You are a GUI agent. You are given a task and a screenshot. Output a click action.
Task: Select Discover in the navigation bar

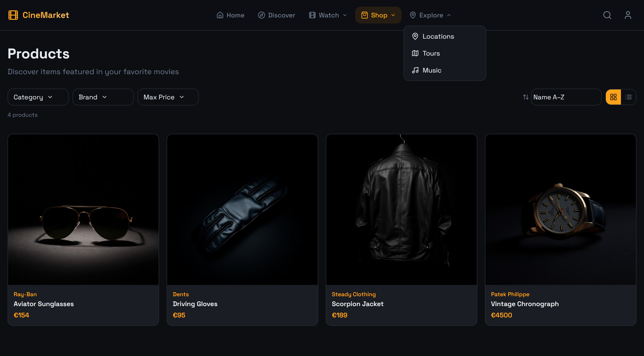pyautogui.click(x=276, y=15)
